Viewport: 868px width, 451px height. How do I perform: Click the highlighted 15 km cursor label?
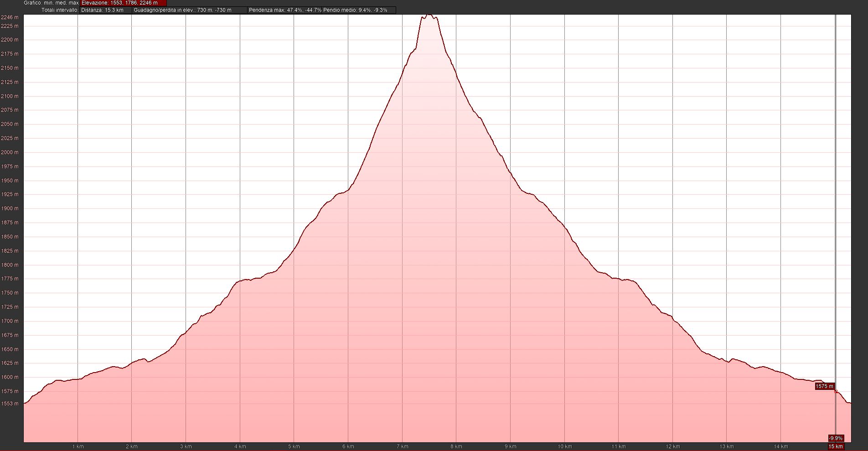[x=836, y=446]
